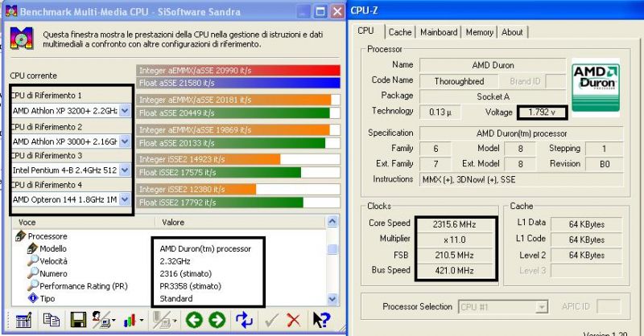This screenshot has height=336, width=644.
Task: Click green Float iSSE2 17792 it/s bar
Action: click(219, 203)
